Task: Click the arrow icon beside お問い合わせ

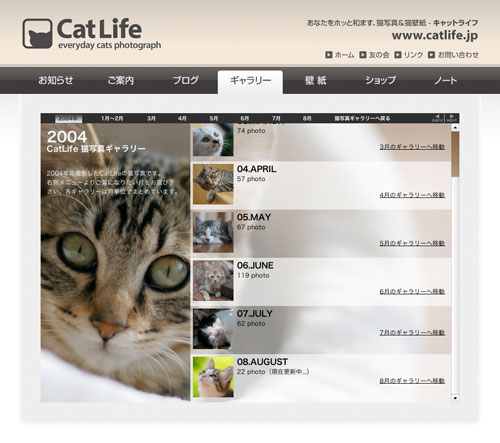Action: (431, 54)
